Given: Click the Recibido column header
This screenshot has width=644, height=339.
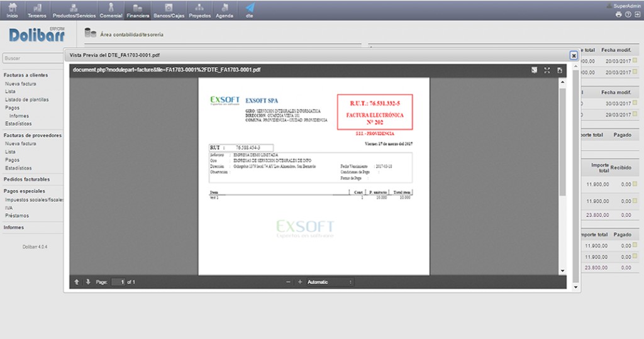Looking at the screenshot, I should pos(621,168).
